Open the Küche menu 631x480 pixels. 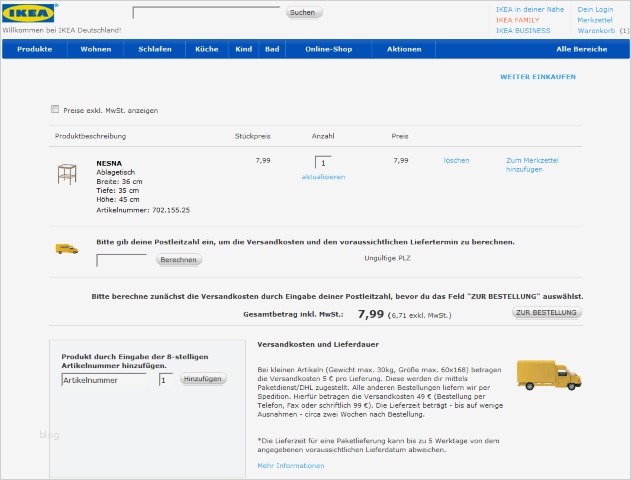tap(207, 49)
